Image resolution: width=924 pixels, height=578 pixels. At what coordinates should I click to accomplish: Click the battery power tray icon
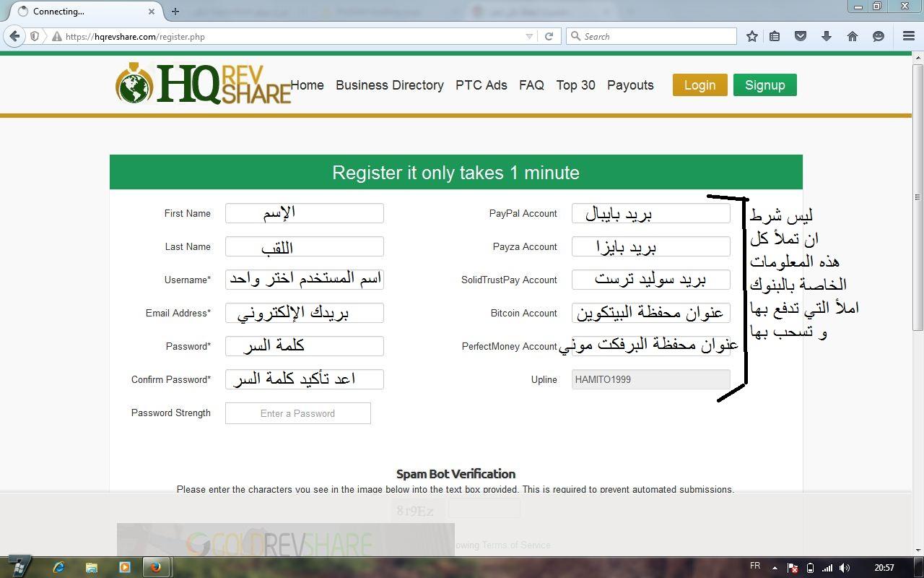(810, 568)
